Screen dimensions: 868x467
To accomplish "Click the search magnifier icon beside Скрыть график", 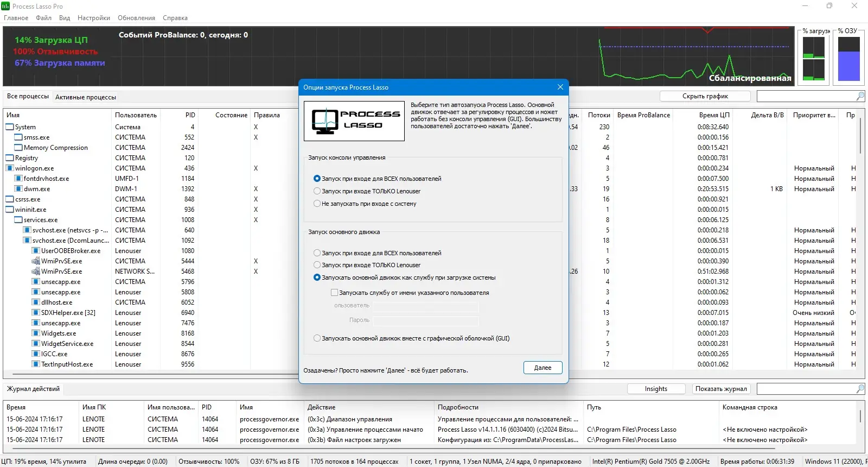I will [860, 96].
